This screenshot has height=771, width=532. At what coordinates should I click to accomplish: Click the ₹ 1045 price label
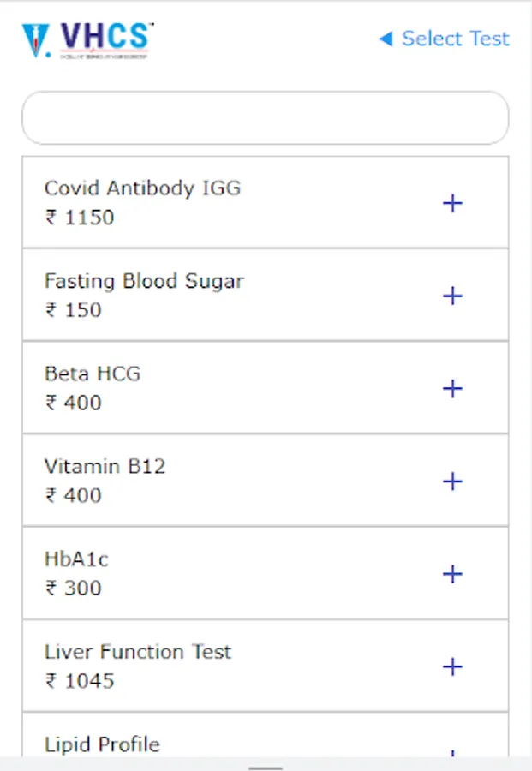click(x=80, y=681)
